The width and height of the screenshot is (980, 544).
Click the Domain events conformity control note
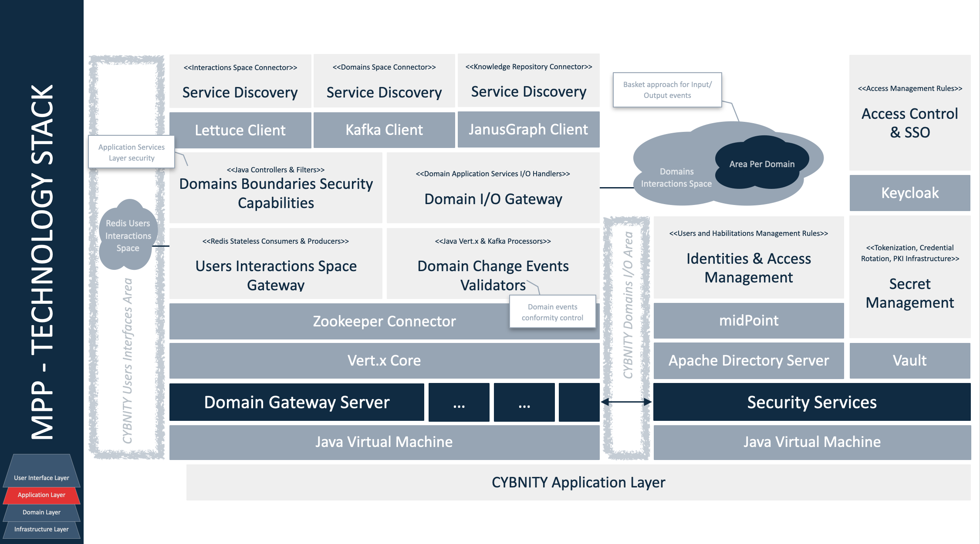point(552,312)
